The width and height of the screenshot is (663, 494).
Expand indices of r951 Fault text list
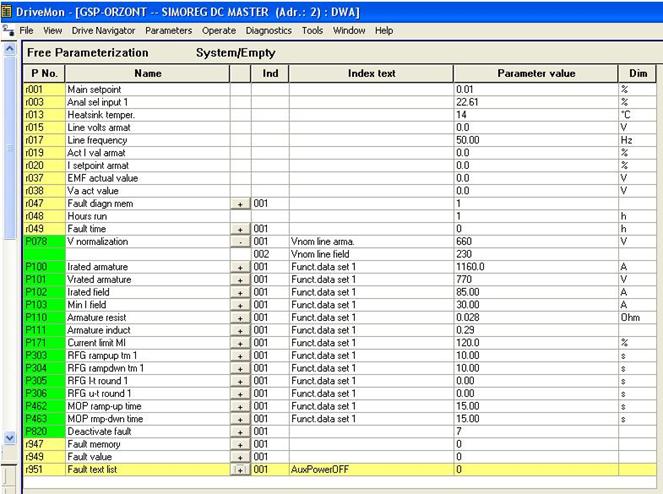click(x=240, y=470)
